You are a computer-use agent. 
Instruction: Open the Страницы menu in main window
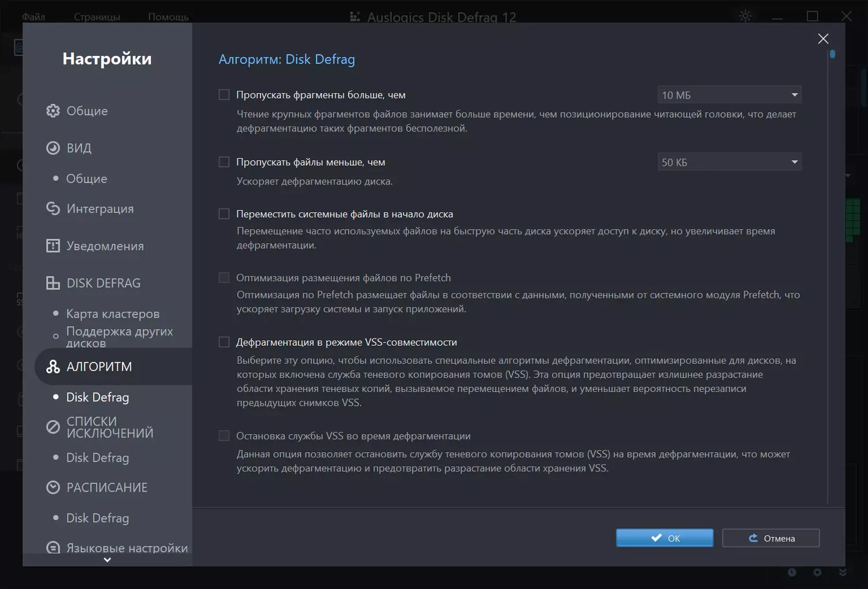tap(97, 17)
